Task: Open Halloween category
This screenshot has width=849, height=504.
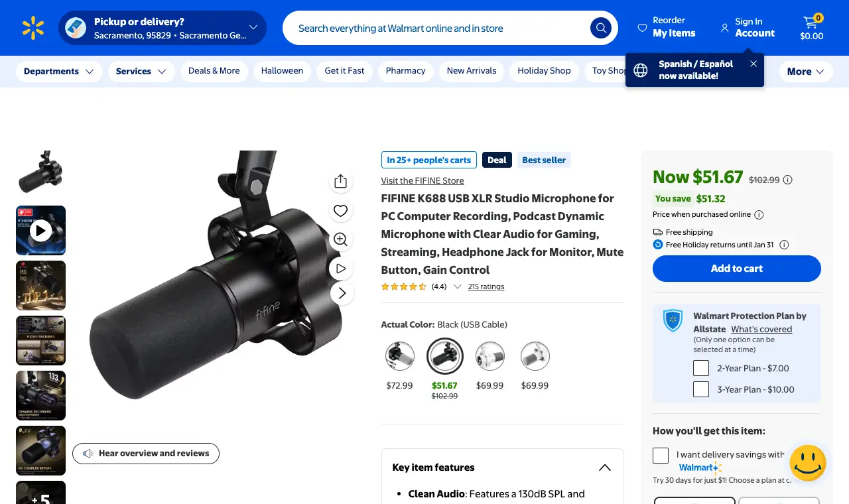Action: click(282, 71)
